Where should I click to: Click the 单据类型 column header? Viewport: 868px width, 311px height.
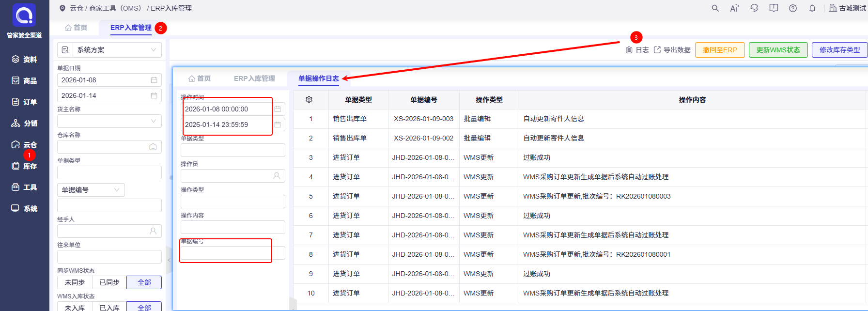point(358,99)
